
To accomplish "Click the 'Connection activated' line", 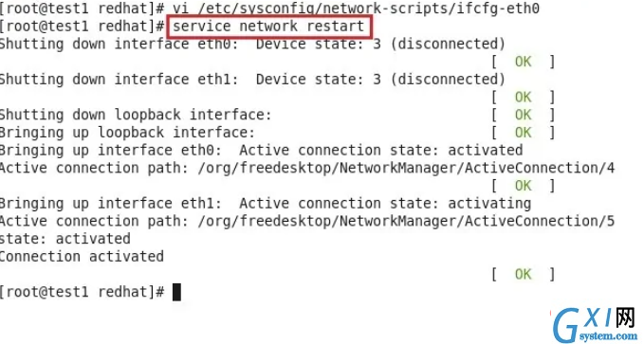I will pyautogui.click(x=82, y=257).
